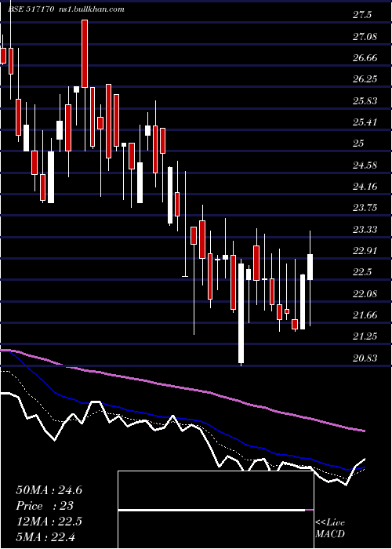Click the 20.83 price axis label
This screenshot has width=392, height=549.
coord(365,358)
